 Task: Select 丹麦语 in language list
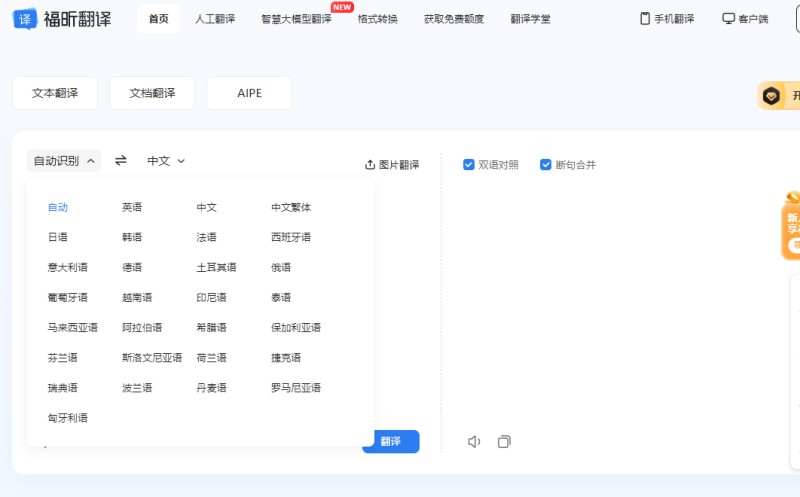click(x=211, y=388)
